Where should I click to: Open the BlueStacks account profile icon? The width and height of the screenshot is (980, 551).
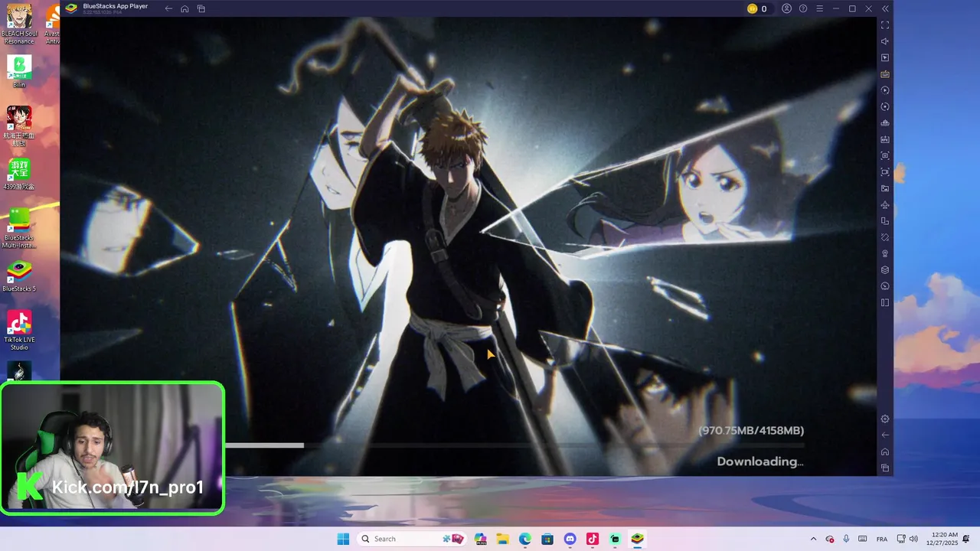point(786,8)
